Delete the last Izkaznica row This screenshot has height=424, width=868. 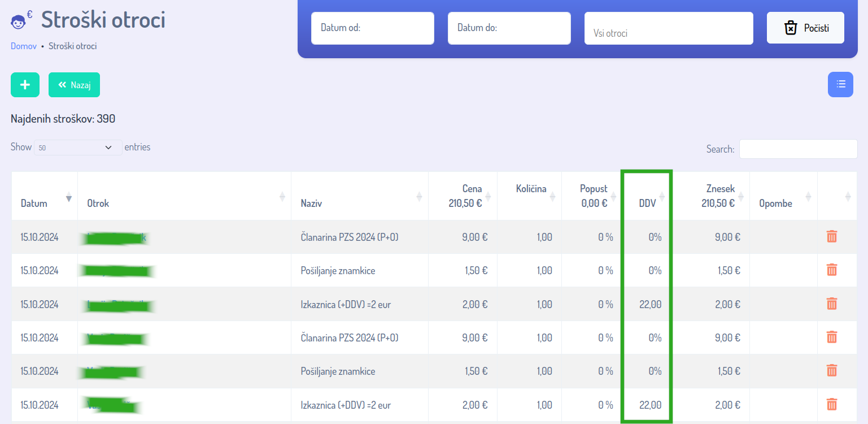coord(831,405)
